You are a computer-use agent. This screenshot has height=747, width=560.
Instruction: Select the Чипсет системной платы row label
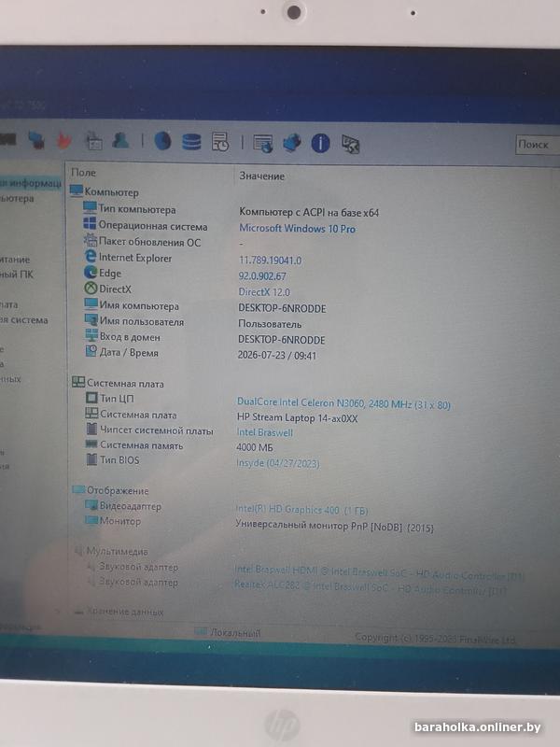pyautogui.click(x=157, y=430)
